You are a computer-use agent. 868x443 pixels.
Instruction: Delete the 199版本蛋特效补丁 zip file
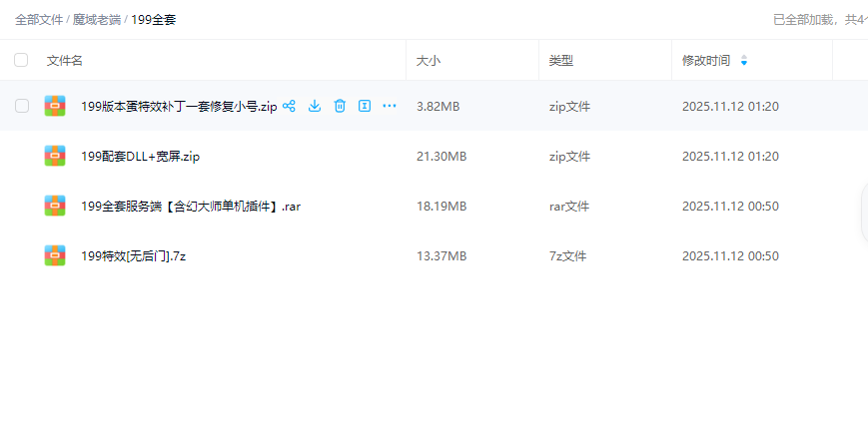point(340,106)
